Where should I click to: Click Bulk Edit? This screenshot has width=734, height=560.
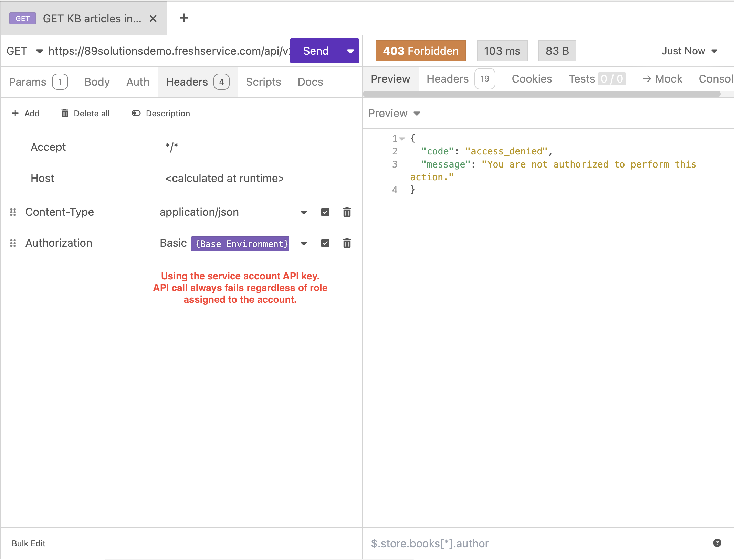coord(29,543)
